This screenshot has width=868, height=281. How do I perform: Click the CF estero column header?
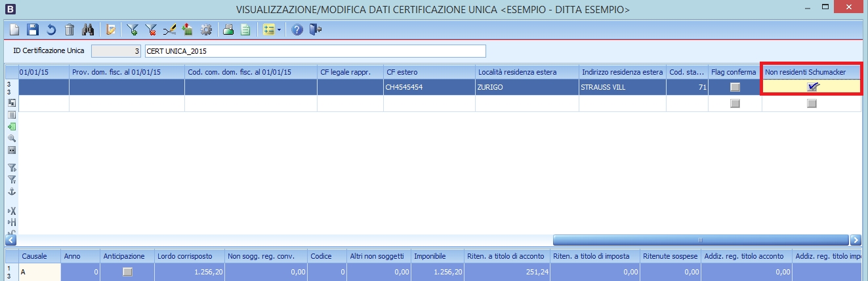429,71
